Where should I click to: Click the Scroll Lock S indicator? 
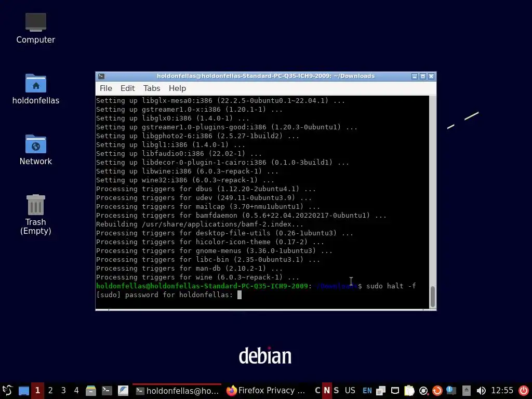click(336, 391)
